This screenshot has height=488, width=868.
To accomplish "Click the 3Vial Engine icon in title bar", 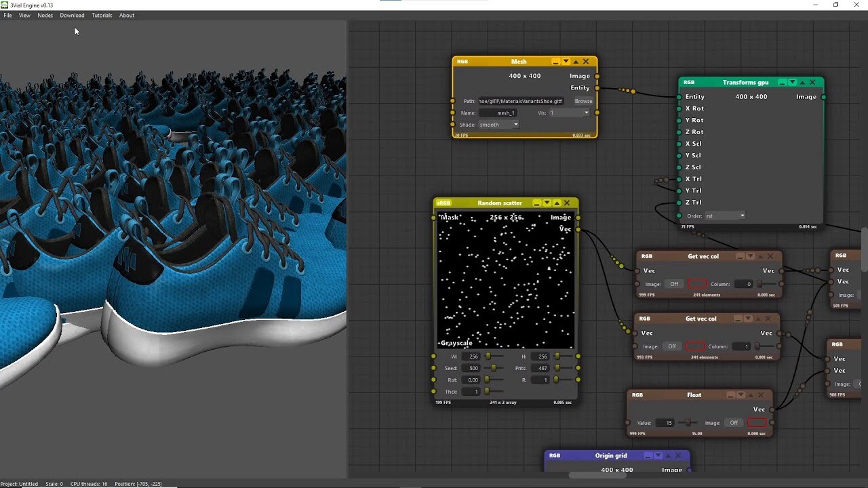I will 5,5.
